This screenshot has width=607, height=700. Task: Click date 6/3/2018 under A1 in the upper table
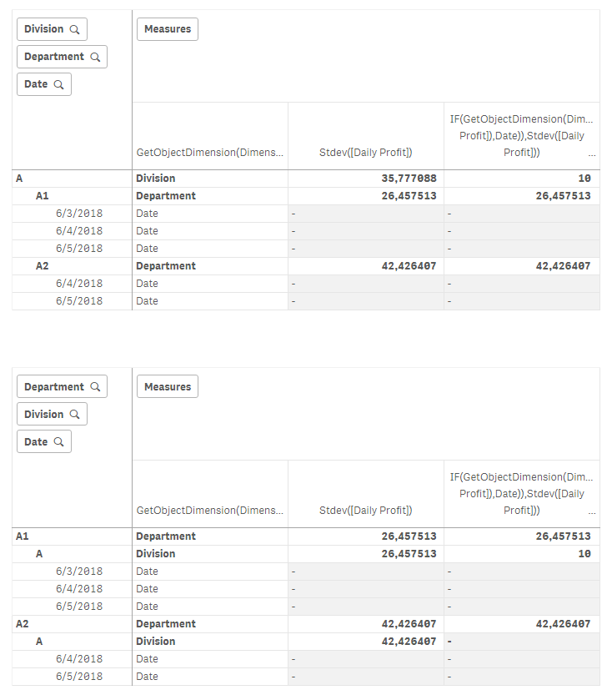[x=79, y=214]
